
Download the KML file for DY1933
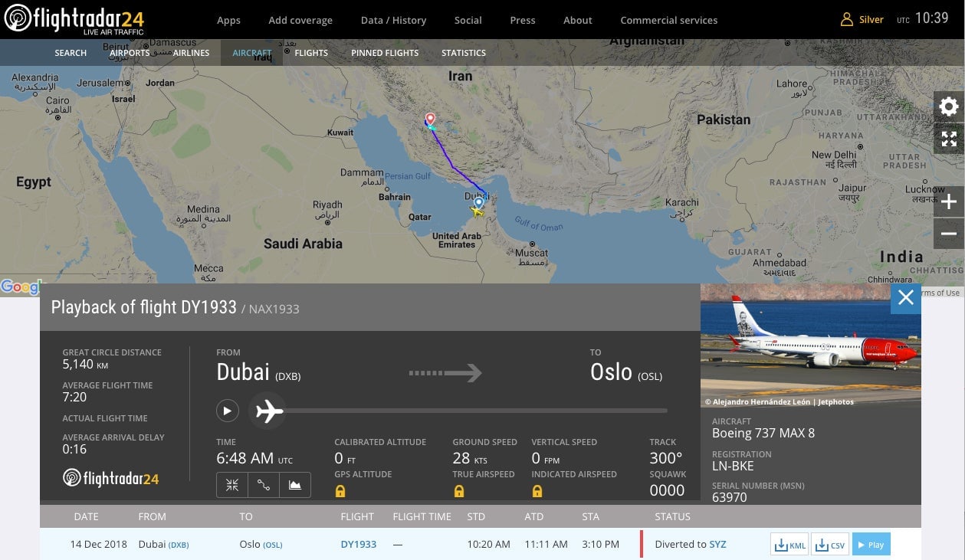tap(789, 545)
